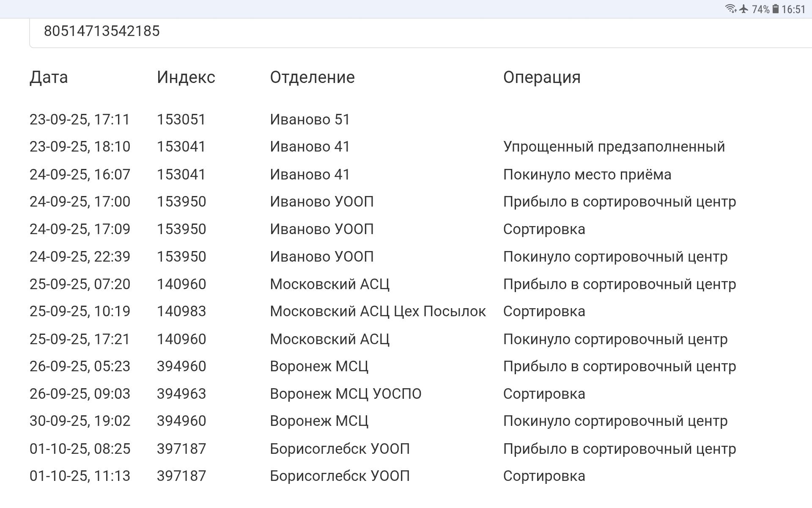Screen dimensions: 812x508
Task: Tap the 16:51 clock in status bar
Action: tap(794, 9)
